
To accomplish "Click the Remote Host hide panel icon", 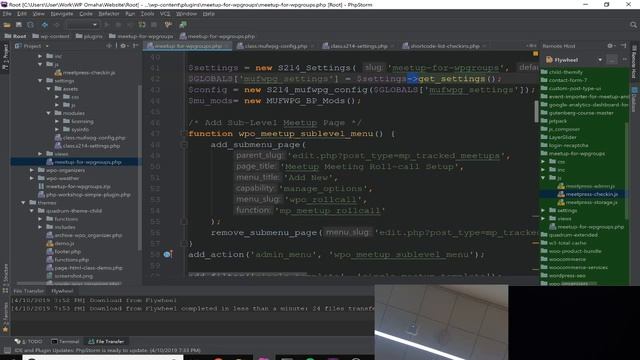I will [x=623, y=46].
